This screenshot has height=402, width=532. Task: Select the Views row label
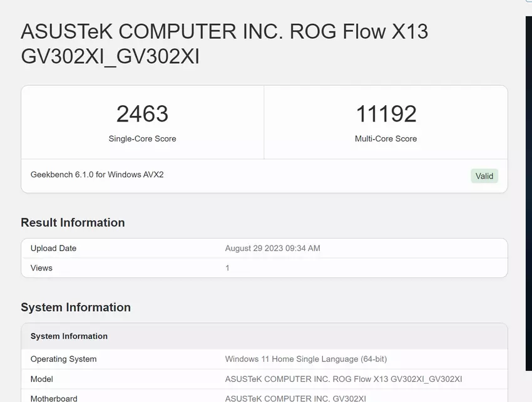click(41, 268)
